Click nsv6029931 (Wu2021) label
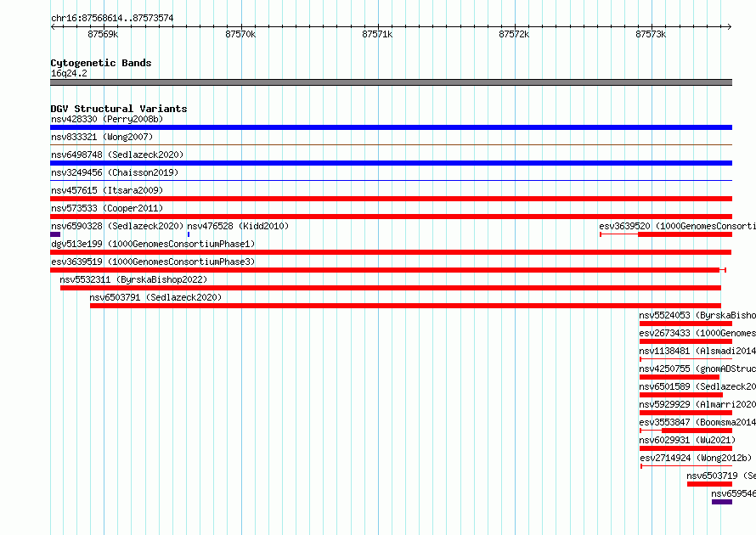 click(687, 440)
